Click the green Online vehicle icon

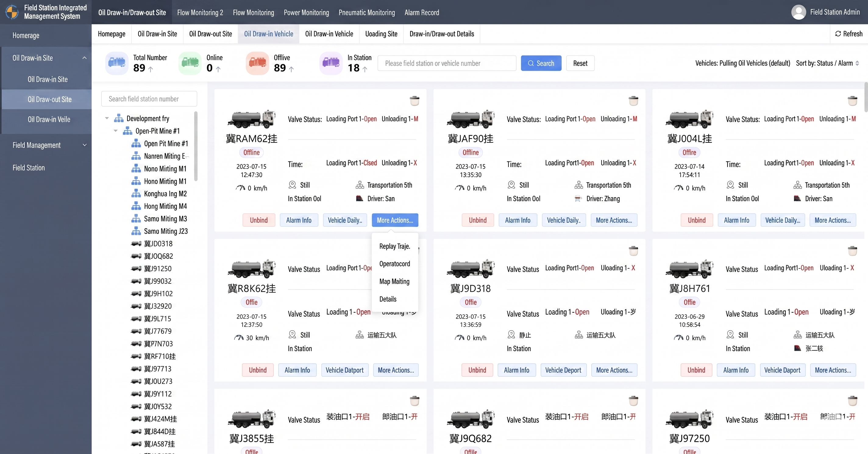(190, 63)
